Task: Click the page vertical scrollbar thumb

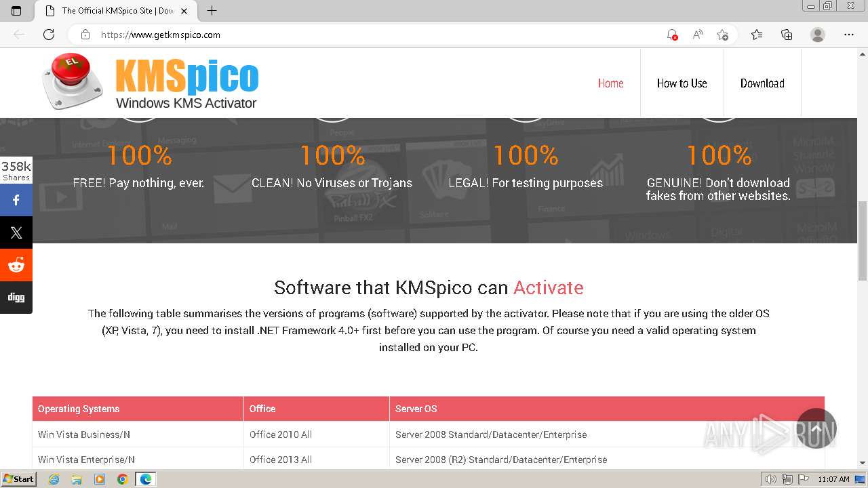Action: (x=863, y=241)
